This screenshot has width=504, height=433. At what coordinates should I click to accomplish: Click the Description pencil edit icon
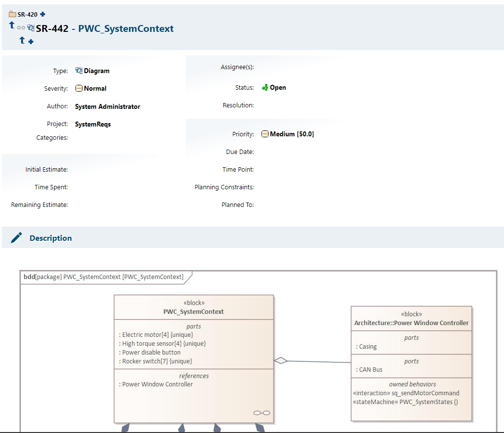point(16,238)
